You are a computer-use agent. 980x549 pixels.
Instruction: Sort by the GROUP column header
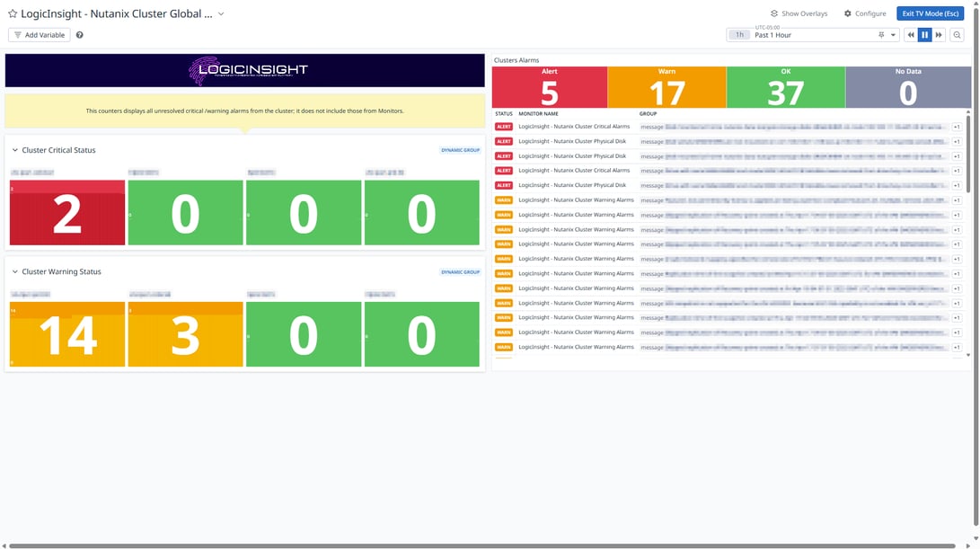click(649, 114)
